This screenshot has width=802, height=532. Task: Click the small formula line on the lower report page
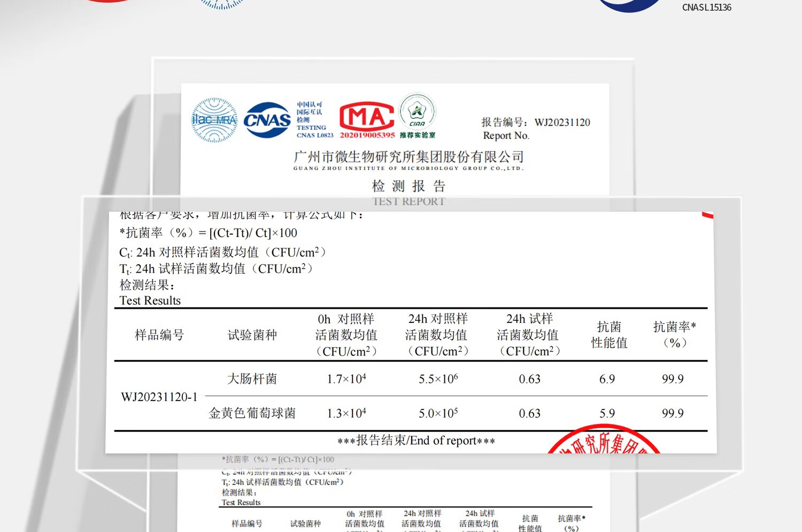click(x=278, y=459)
